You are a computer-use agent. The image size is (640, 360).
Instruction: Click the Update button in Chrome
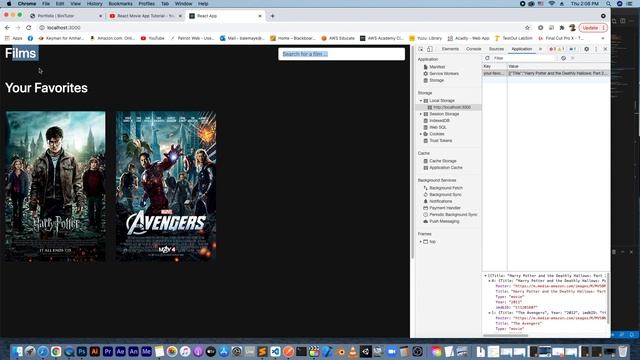593,28
